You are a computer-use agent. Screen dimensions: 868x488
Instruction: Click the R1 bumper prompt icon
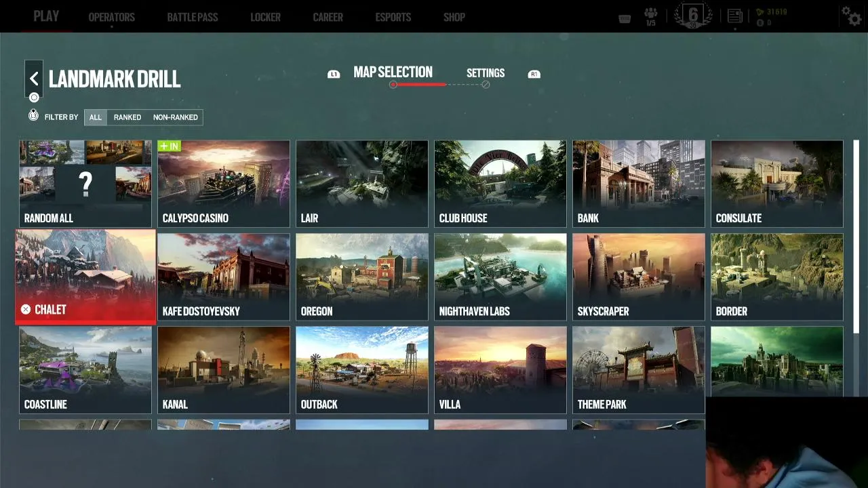coord(534,74)
